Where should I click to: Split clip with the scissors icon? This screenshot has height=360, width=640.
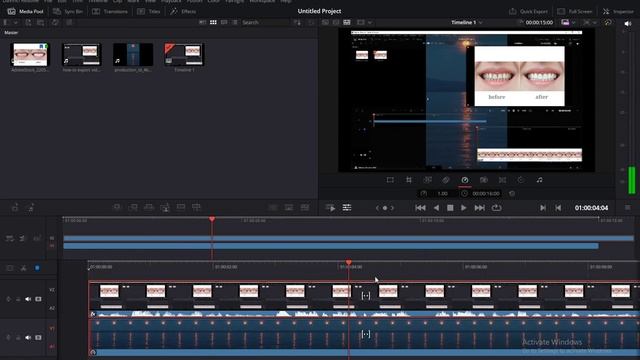[x=23, y=268]
